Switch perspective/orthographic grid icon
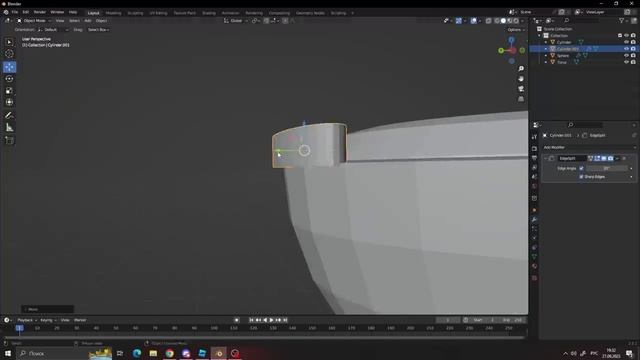Image resolution: width=640 pixels, height=360 pixels. [x=521, y=99]
